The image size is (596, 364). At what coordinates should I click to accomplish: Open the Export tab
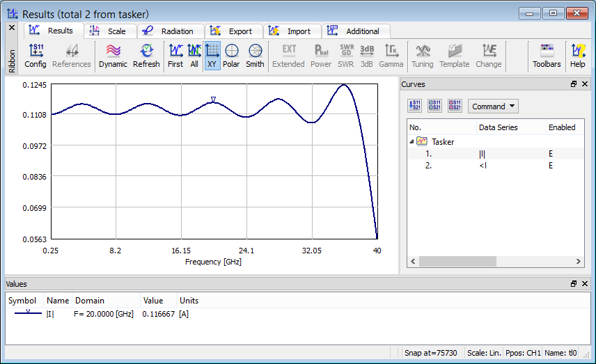pyautogui.click(x=234, y=31)
